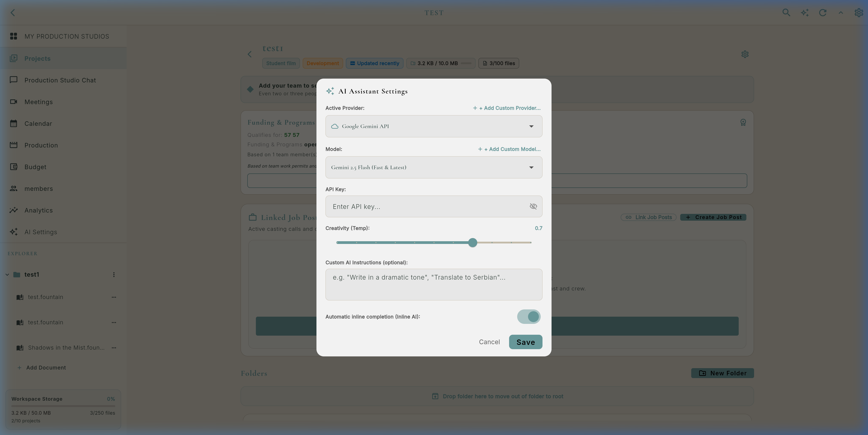868x435 pixels.
Task: Click Add Document in Explorer
Action: coord(42,368)
